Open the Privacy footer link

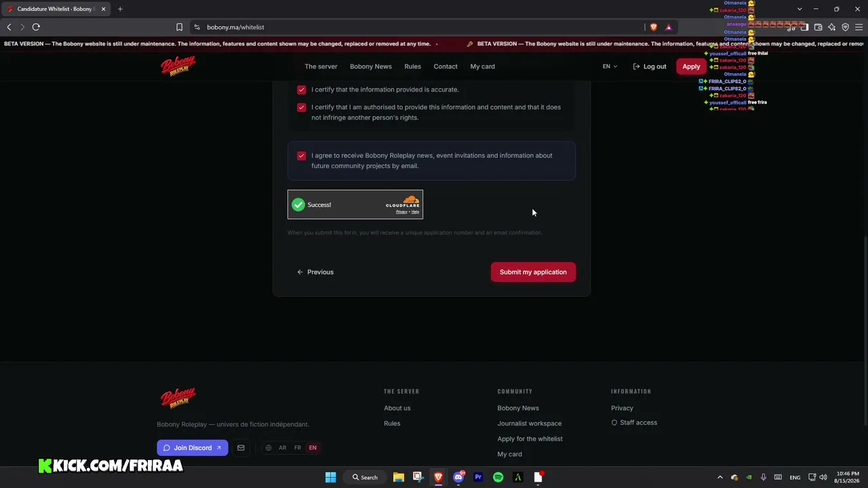(x=622, y=408)
